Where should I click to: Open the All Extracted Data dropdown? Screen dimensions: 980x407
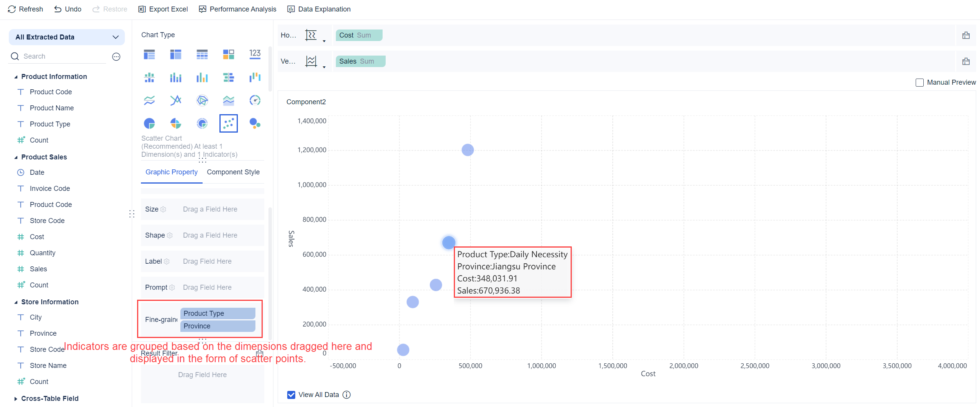tap(67, 37)
